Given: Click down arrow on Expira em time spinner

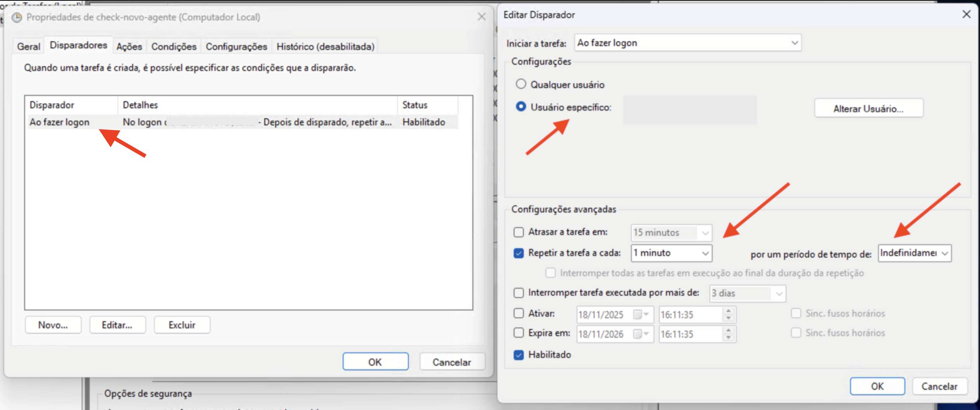Looking at the screenshot, I should pyautogui.click(x=728, y=338).
